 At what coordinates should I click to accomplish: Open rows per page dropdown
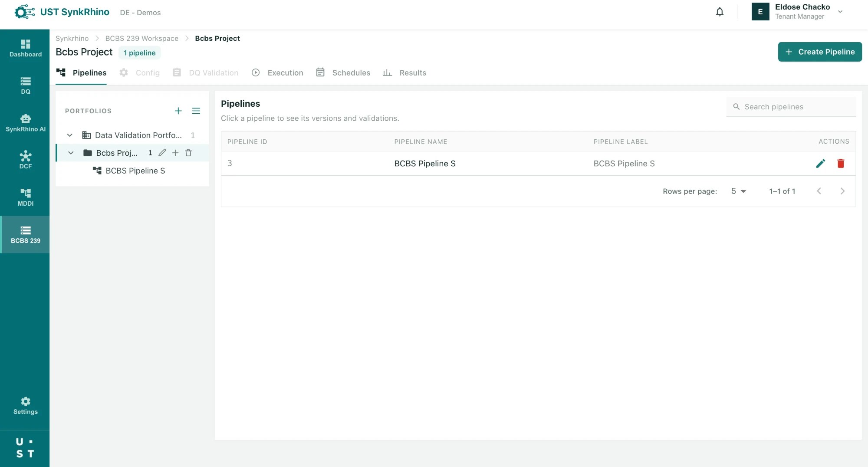[738, 191]
